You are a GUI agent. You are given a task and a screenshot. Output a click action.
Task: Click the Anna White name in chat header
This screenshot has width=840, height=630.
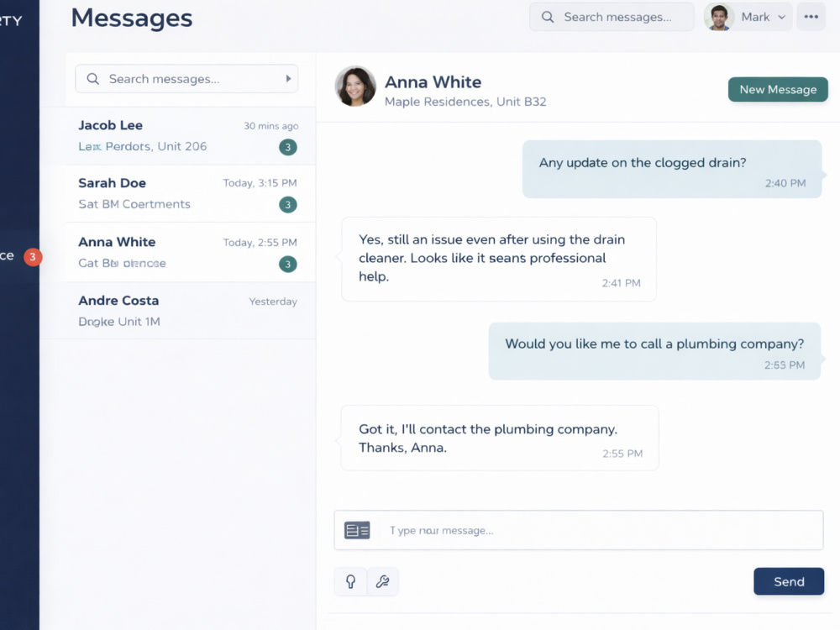coord(433,82)
